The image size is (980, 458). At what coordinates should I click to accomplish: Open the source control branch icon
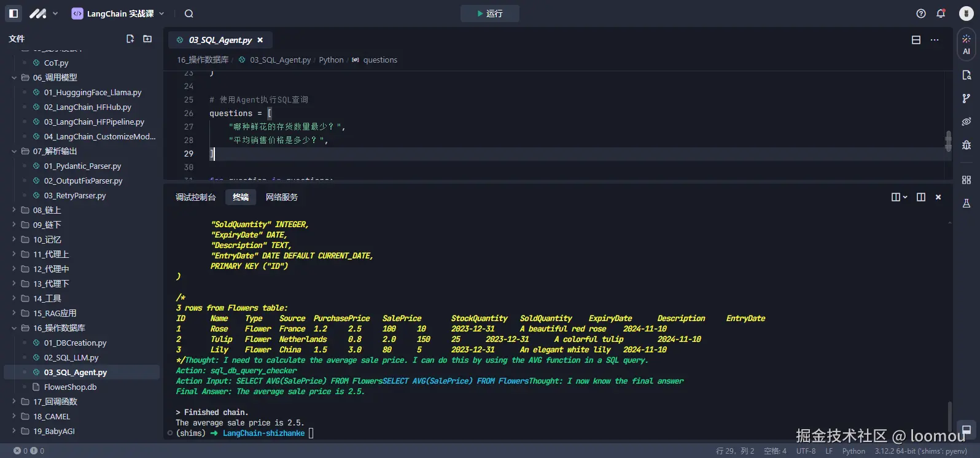click(x=966, y=98)
